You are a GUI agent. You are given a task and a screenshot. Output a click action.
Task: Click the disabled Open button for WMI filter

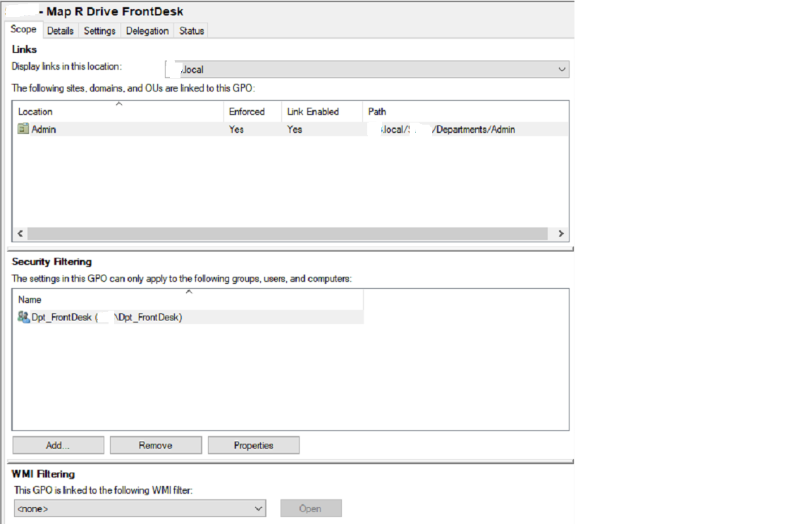click(x=310, y=508)
